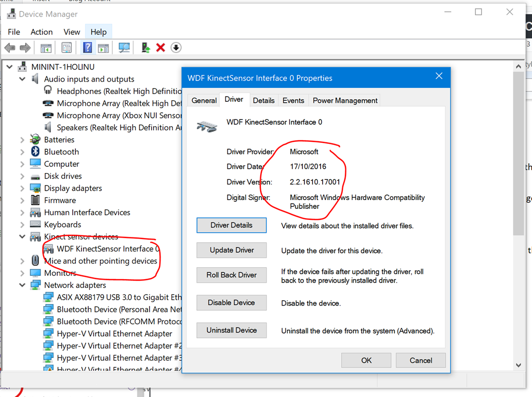Image resolution: width=532 pixels, height=397 pixels.
Task: Expand the Disk drives category
Action: pos(22,176)
